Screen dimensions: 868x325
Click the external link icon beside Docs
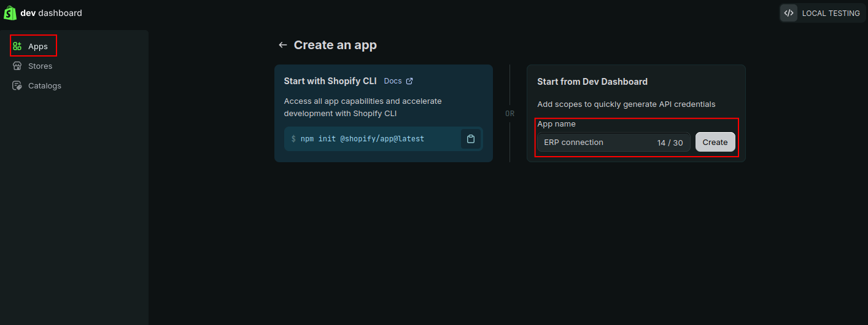click(409, 81)
